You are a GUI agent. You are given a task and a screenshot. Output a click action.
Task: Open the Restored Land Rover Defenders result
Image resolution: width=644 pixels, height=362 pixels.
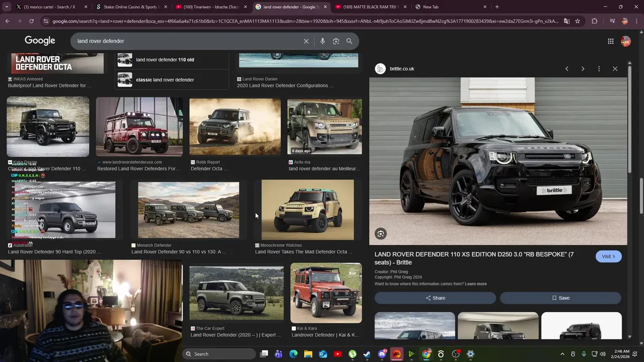[139, 127]
